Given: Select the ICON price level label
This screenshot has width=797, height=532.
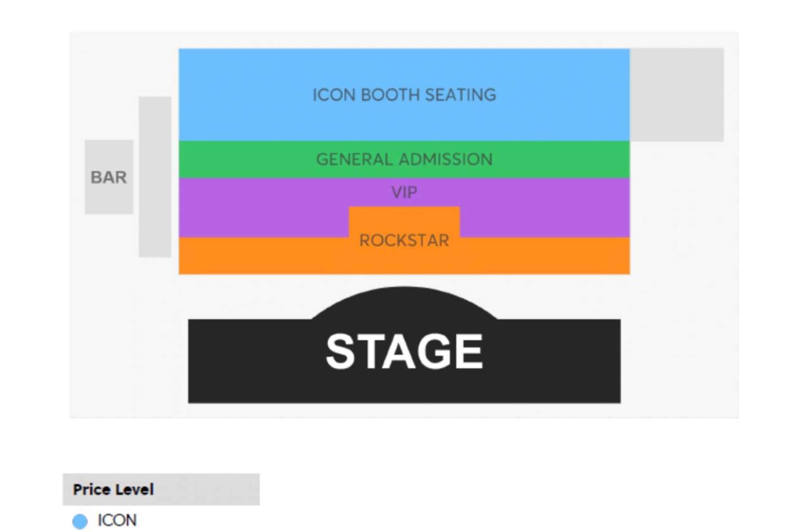Looking at the screenshot, I should tap(117, 520).
